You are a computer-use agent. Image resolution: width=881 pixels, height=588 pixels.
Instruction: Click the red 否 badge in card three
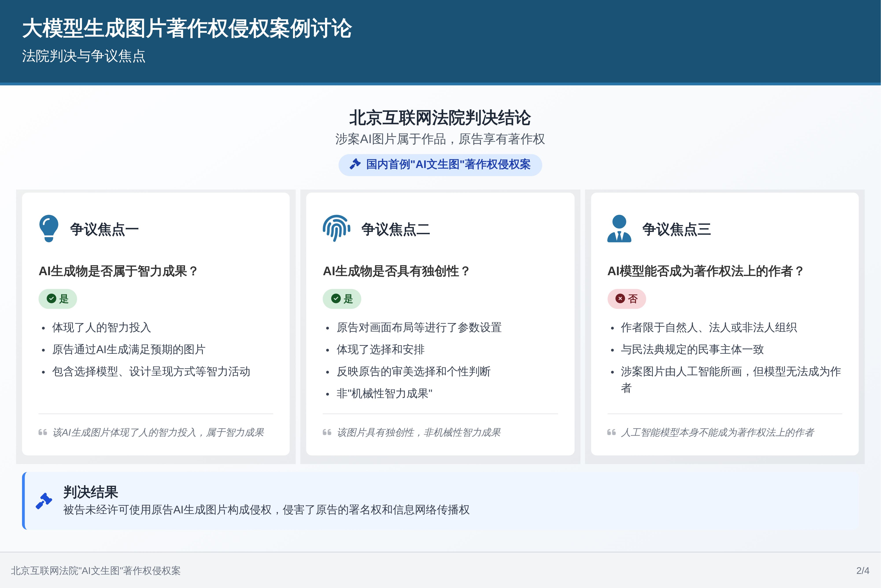[x=626, y=299]
